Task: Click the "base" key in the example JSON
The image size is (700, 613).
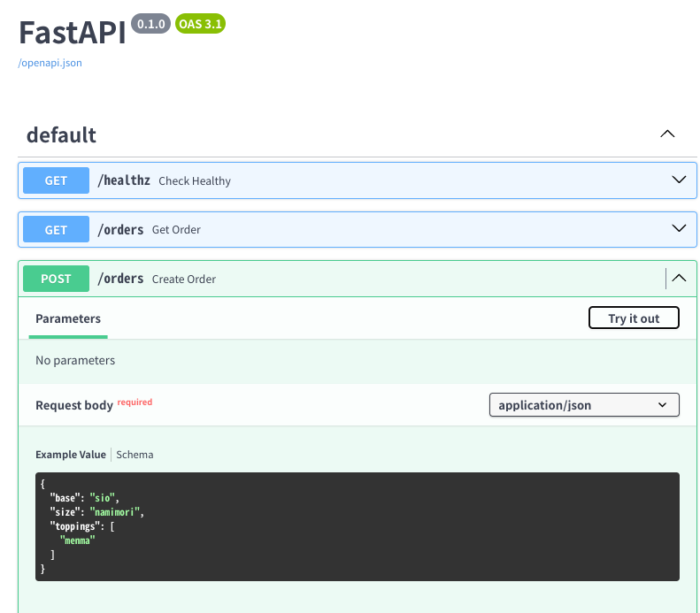Action: click(x=65, y=498)
